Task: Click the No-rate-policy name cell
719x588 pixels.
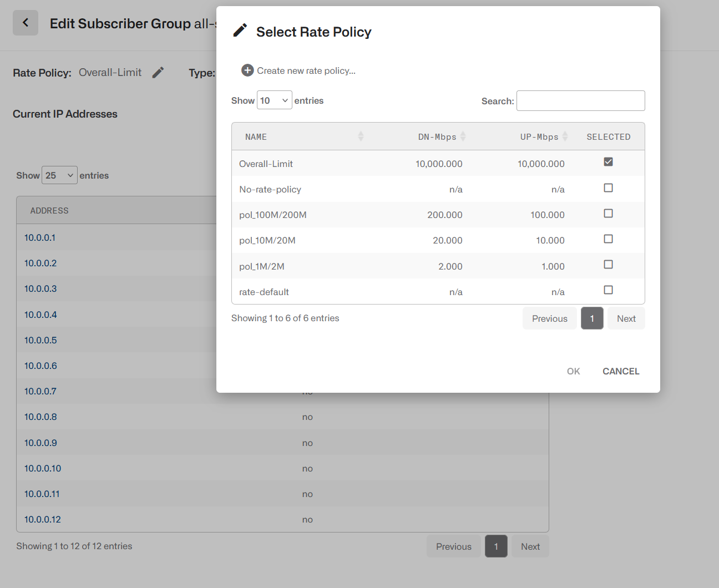Action: tap(270, 189)
